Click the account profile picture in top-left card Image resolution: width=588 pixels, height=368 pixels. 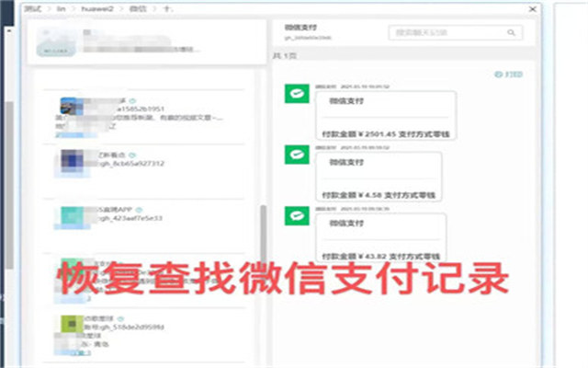[56, 42]
